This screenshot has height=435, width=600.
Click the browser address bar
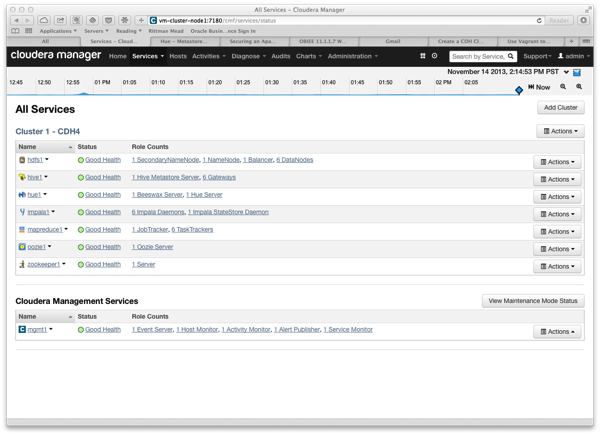click(343, 20)
